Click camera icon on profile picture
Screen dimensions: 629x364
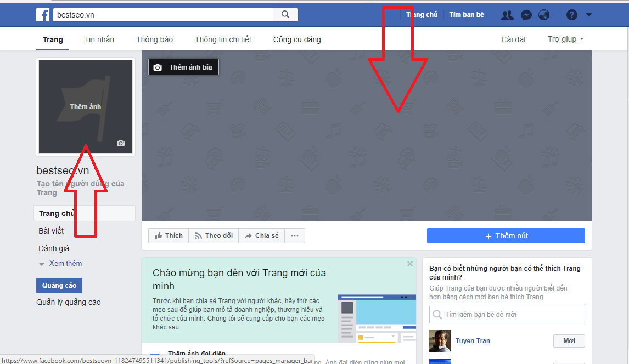[121, 143]
